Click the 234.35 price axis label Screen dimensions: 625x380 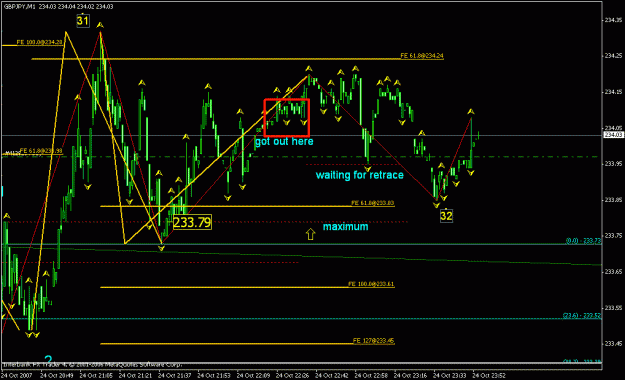[613, 20]
